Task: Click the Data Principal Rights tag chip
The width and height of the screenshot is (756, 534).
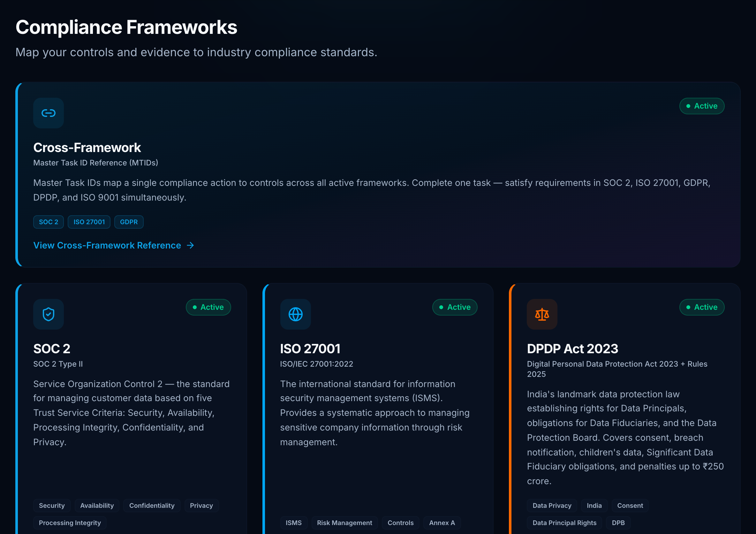Action: pos(564,523)
